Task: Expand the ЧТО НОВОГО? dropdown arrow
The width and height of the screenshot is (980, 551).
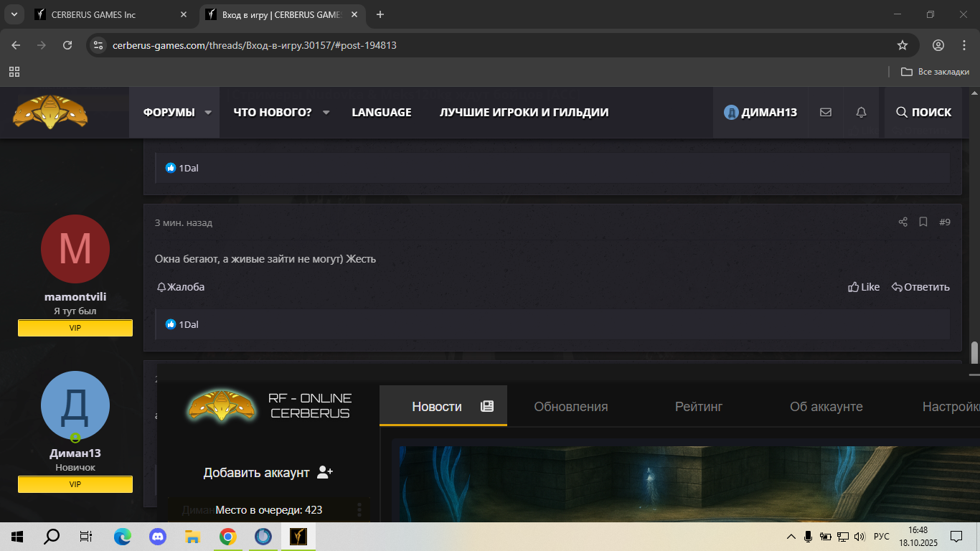Action: tap(326, 113)
